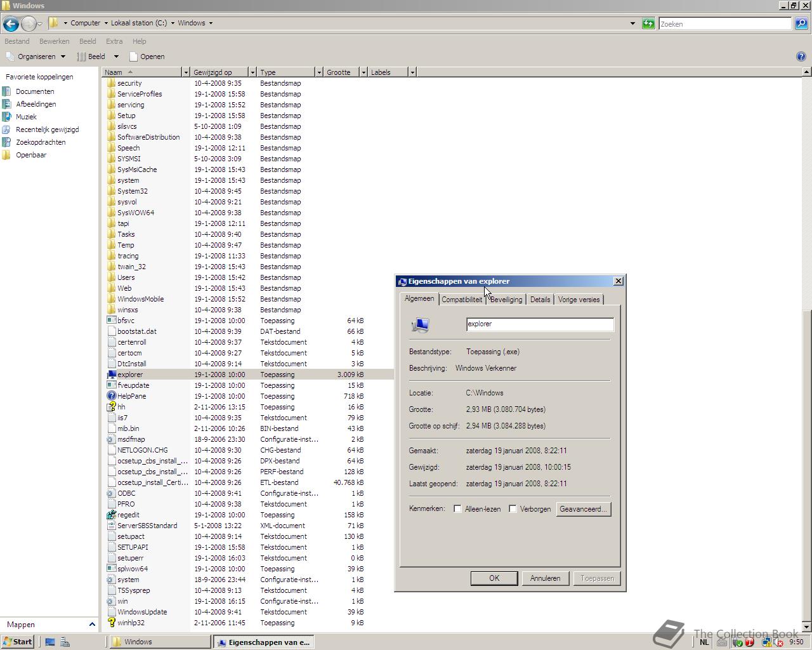This screenshot has height=650, width=812.
Task: Select the ServerSBSStandard XML document
Action: point(235,526)
